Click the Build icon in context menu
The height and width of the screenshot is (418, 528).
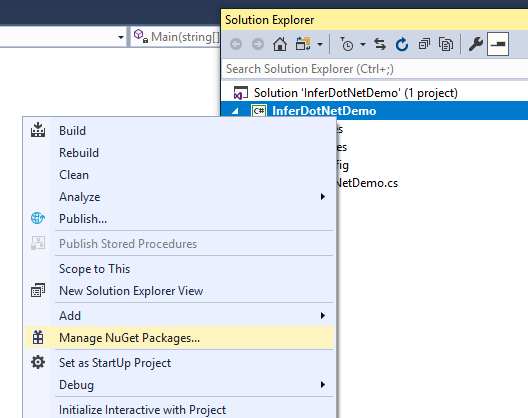pos(38,130)
